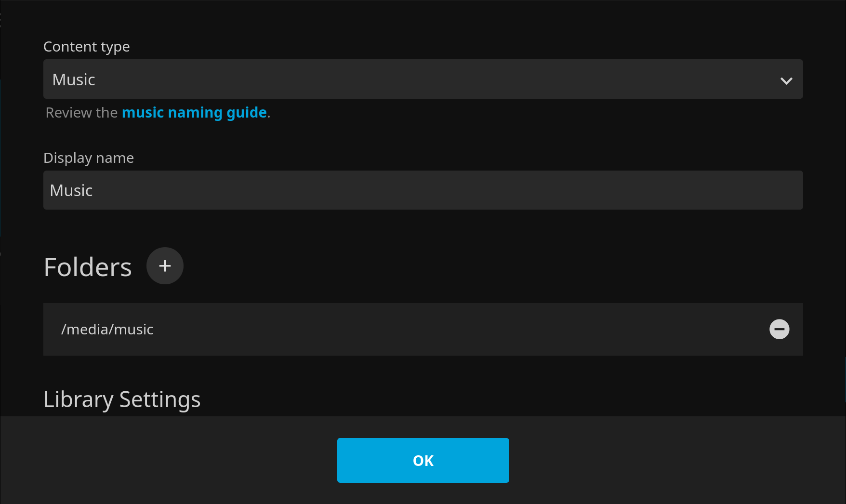This screenshot has height=504, width=846.
Task: Click the "Review the" helper text
Action: pyautogui.click(x=81, y=113)
